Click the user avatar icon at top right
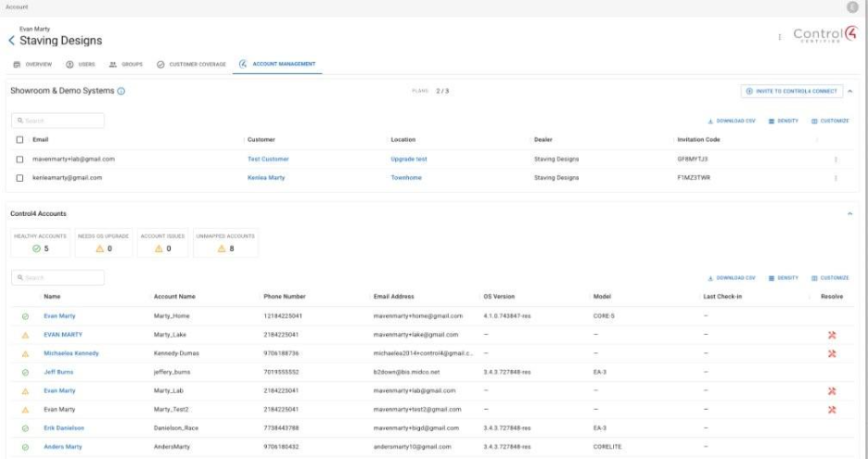 click(852, 7)
